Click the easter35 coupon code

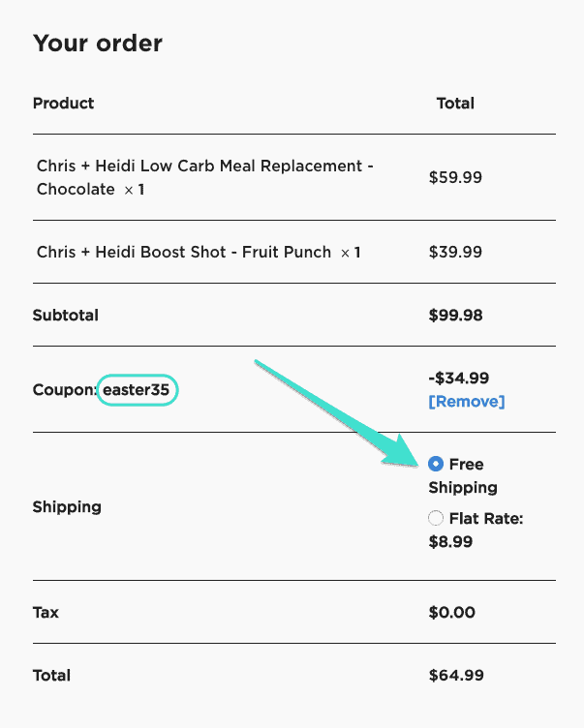pyautogui.click(x=138, y=390)
